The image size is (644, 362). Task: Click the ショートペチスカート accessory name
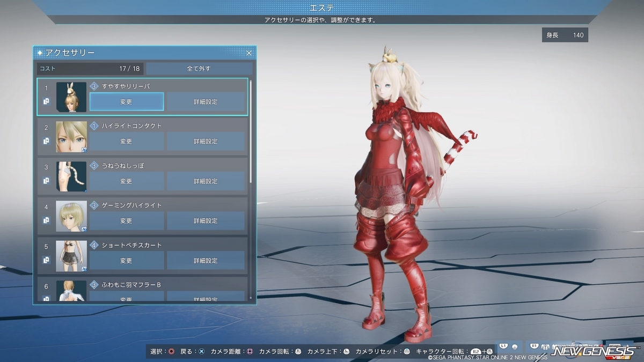(131, 245)
